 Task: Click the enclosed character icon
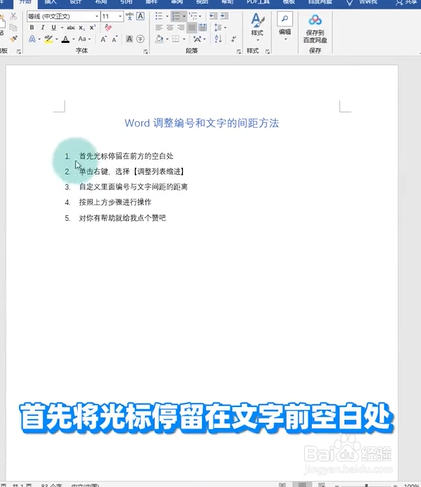click(141, 39)
